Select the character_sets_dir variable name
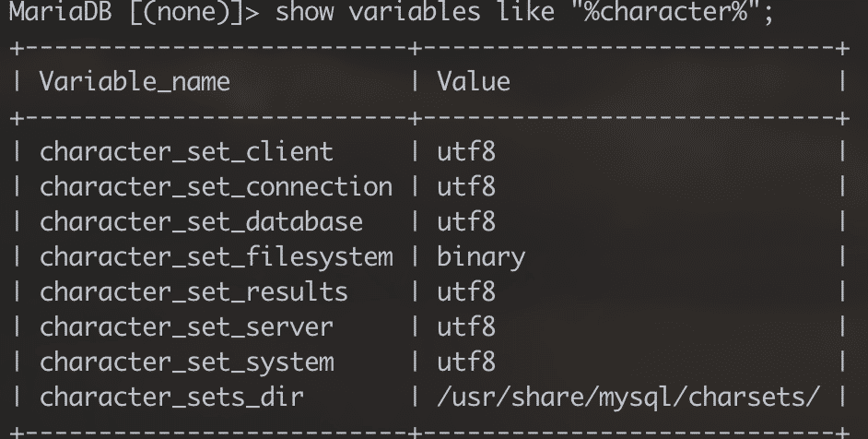 tap(171, 397)
